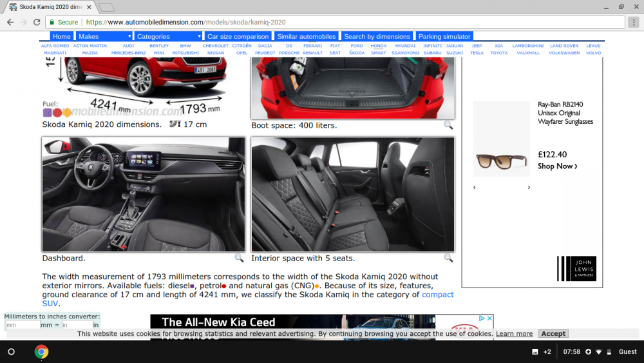Click the HONDA brand link

tap(378, 46)
